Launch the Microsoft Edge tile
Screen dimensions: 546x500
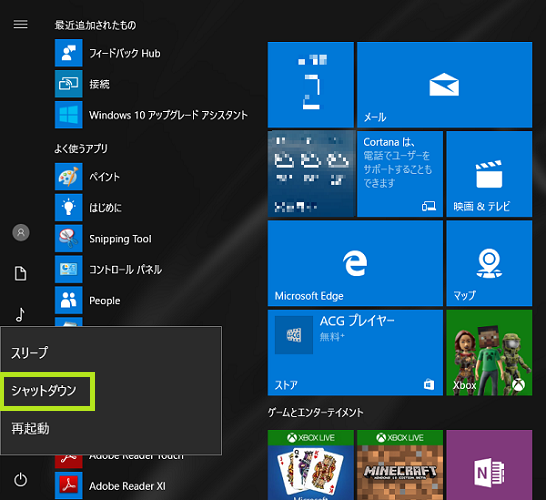click(355, 263)
